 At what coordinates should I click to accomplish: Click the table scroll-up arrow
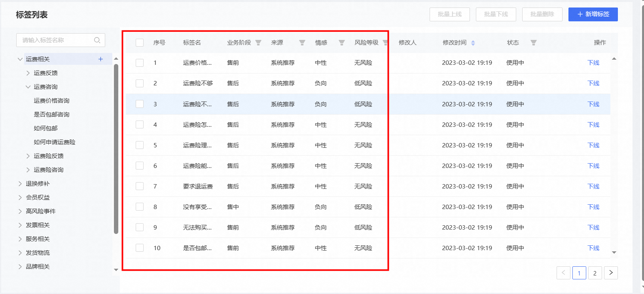point(614,59)
